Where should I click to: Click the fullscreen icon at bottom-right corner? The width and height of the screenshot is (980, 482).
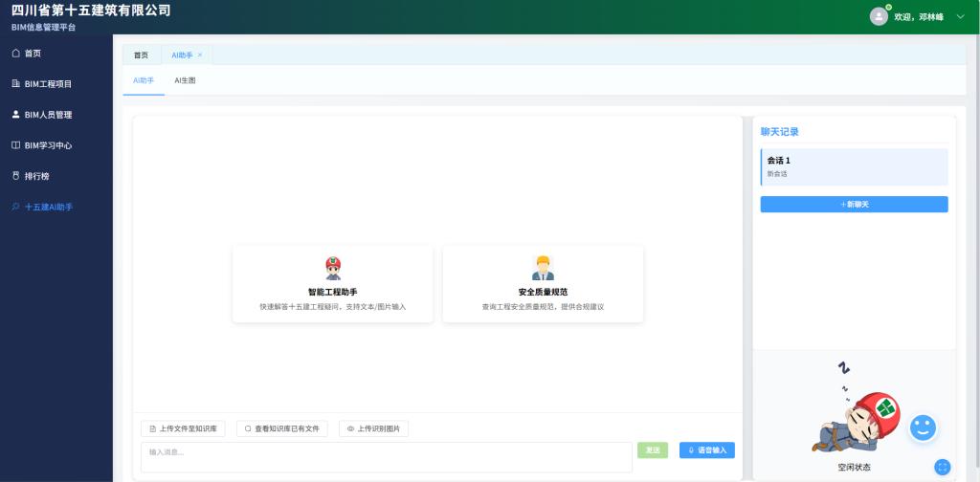(943, 467)
